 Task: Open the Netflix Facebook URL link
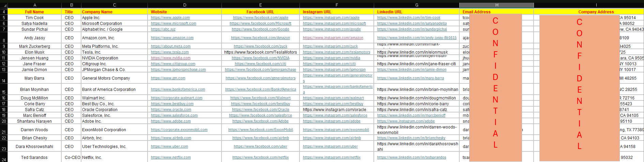tap(260, 158)
